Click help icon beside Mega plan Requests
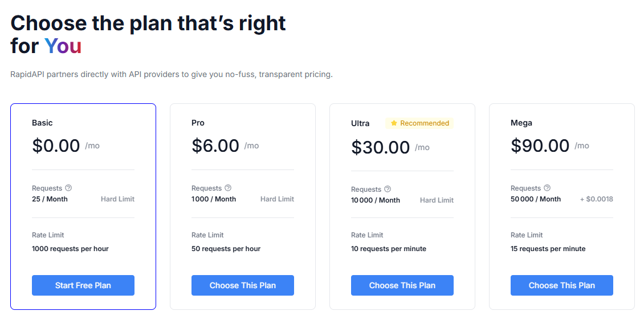Screen dimensions: 644x331 pyautogui.click(x=547, y=188)
